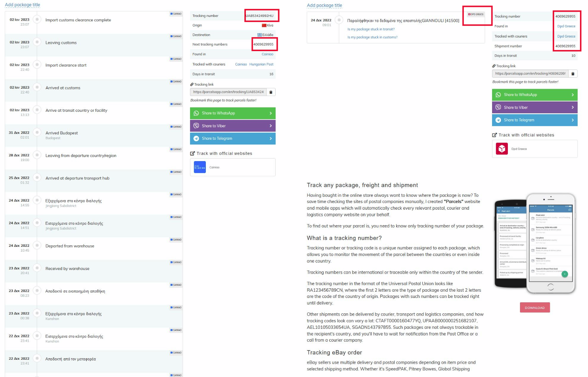Click Add package title above the Cainiao timeline
Image resolution: width=588 pixels, height=377 pixels.
coord(22,5)
